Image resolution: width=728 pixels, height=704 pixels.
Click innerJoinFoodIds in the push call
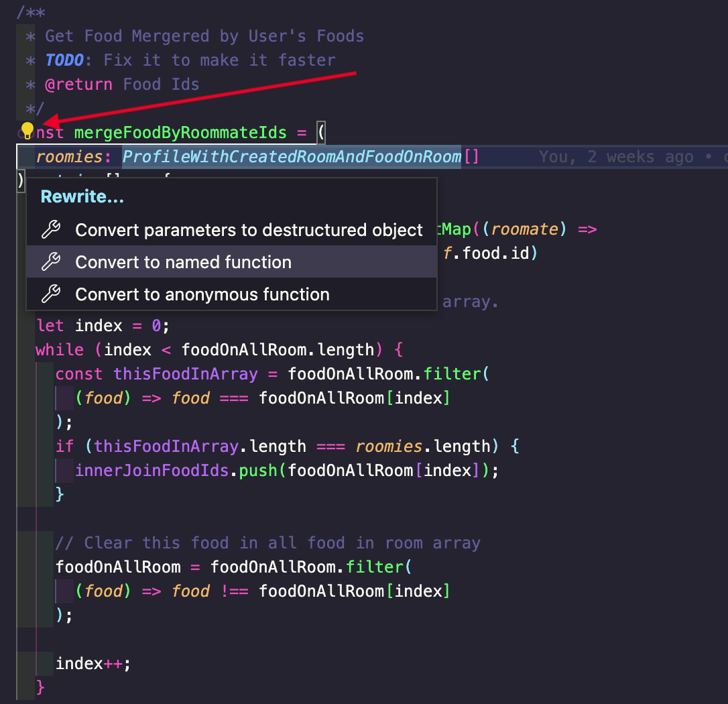coord(151,471)
